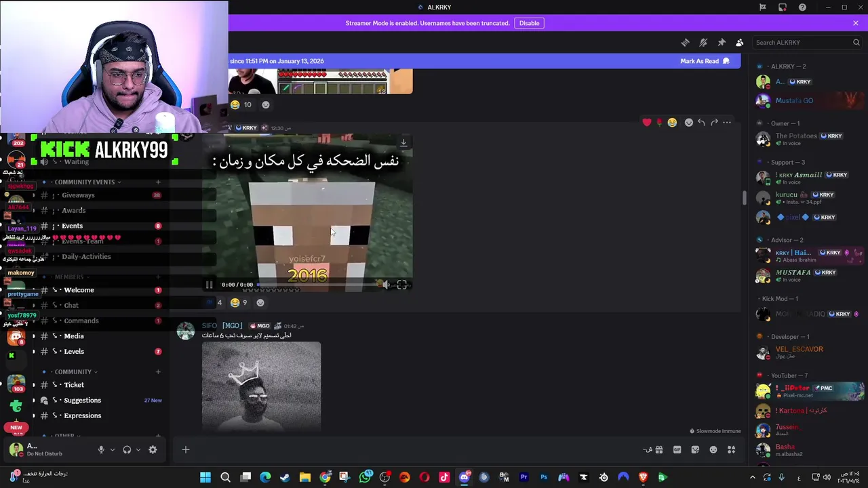Open the gift Nitro icon in message bar
The width and height of the screenshot is (868, 488).
658,449
